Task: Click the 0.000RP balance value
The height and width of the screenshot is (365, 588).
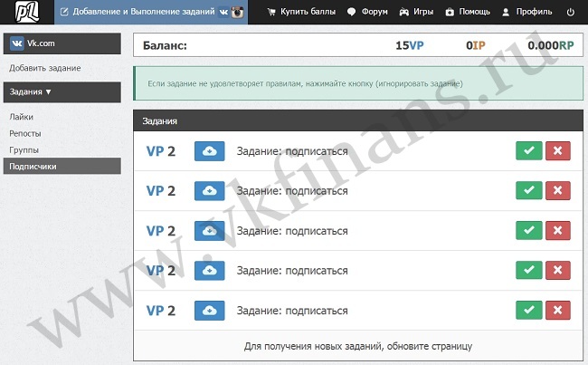Action: [x=551, y=45]
